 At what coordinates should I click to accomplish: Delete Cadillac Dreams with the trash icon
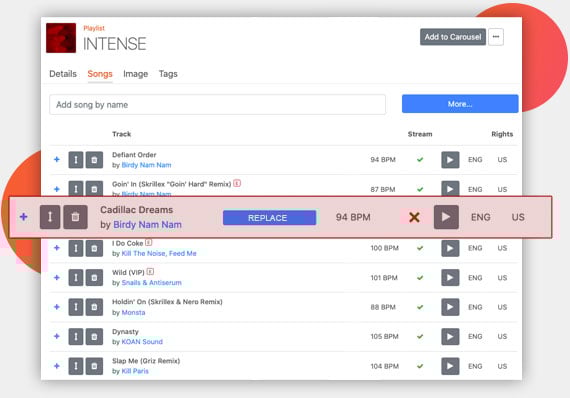click(75, 217)
